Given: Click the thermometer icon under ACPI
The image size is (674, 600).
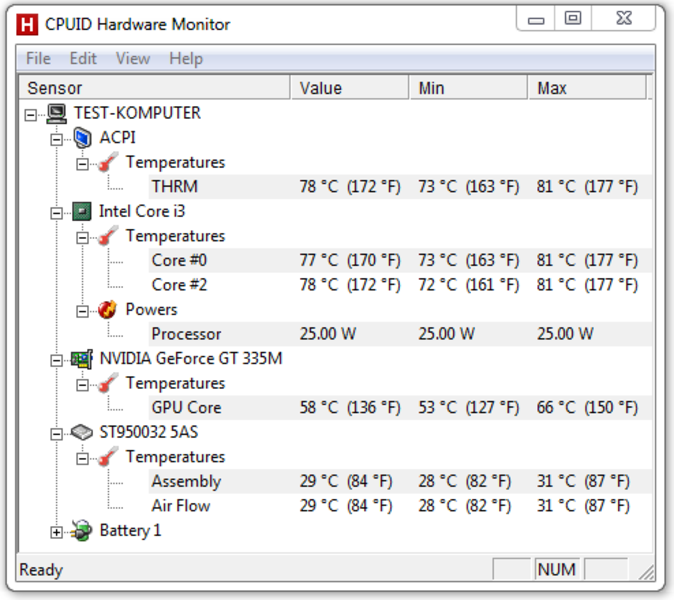Looking at the screenshot, I should click(107, 162).
